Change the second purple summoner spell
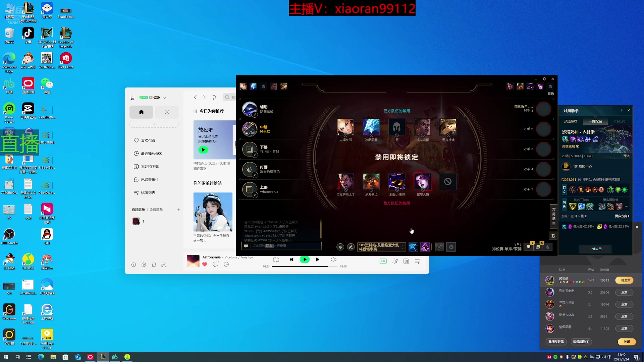The image size is (644, 362). [x=425, y=247]
